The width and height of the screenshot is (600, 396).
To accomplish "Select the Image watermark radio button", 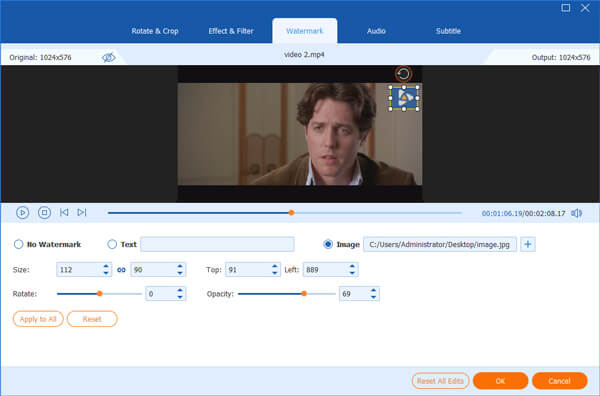I will tap(328, 244).
